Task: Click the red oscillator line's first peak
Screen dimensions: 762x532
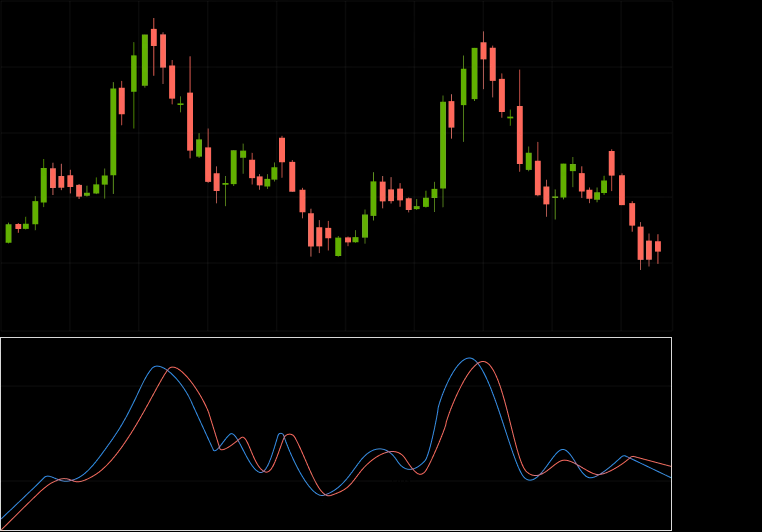Action: point(173,368)
